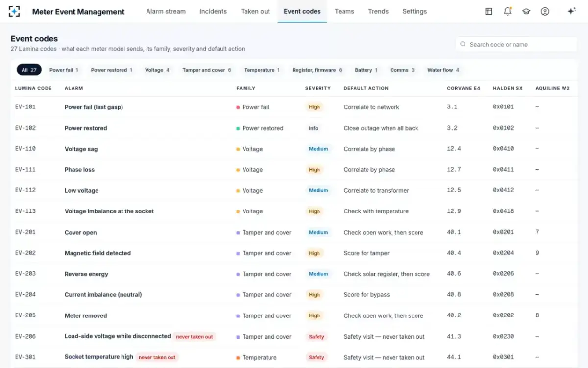588x368 pixels.
Task: Open the Current imbalance (neutral) alarm
Action: pos(103,295)
